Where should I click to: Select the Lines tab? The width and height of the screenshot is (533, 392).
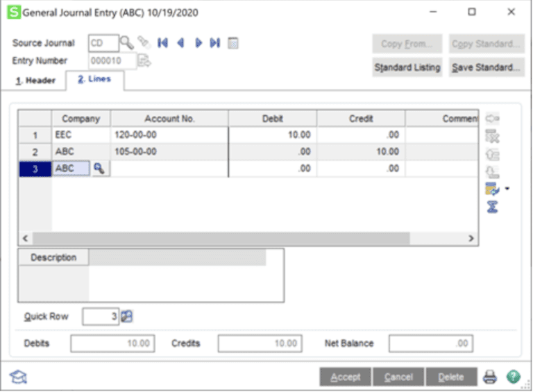[x=94, y=80]
